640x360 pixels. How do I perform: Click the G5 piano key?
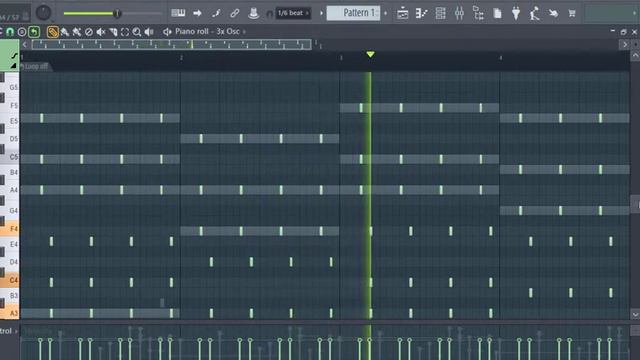[x=11, y=87]
